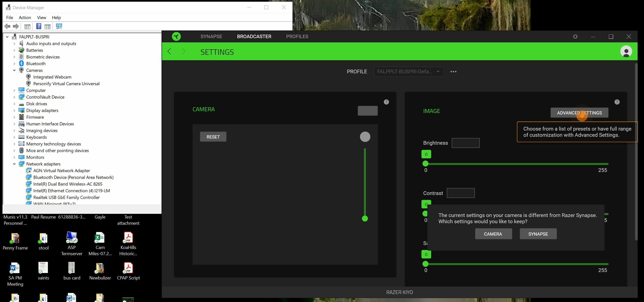644x302 pixels.
Task: Click Device Manager Back toolbar arrow
Action: click(7, 26)
